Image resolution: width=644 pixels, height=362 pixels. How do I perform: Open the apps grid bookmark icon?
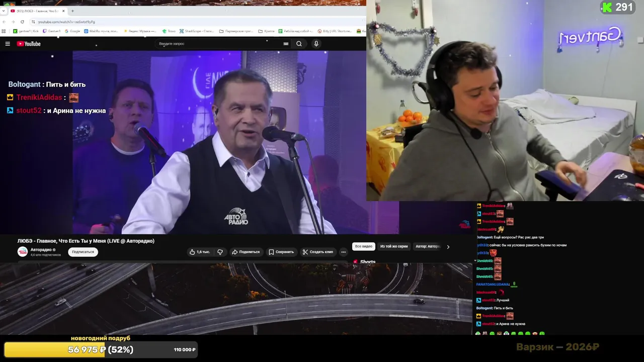click(4, 31)
